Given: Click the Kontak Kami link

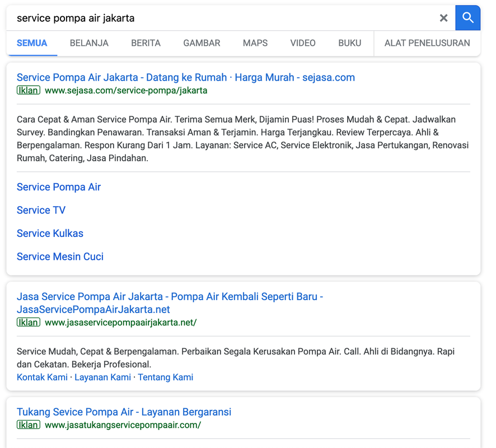Looking at the screenshot, I should click(x=42, y=377).
